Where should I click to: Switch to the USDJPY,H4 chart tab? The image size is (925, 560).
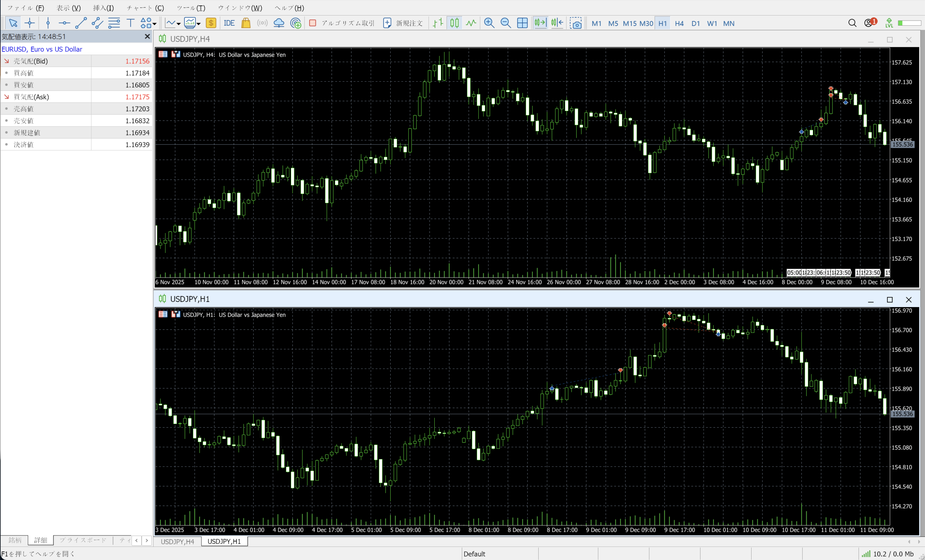click(177, 542)
